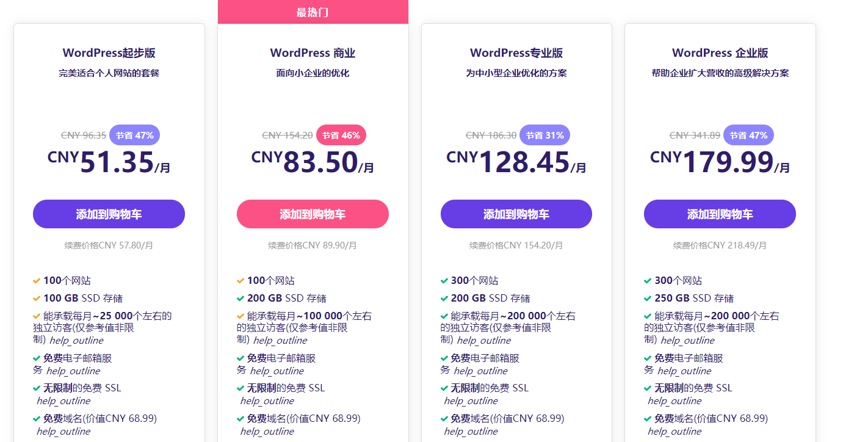Open help for 商业 plan free domain
Image resolution: width=868 pixels, height=442 pixels.
click(x=267, y=432)
